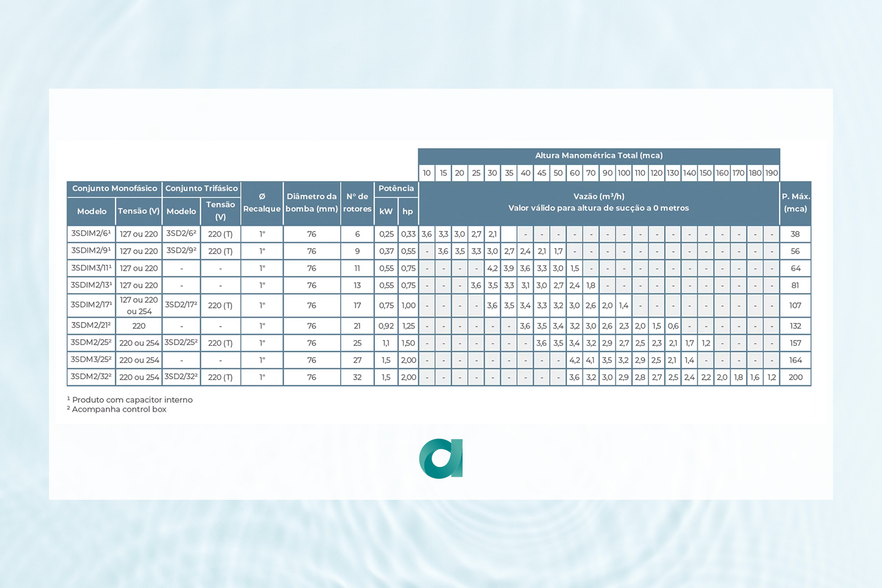Click the P. Máx. (mca) header
Viewport: 882px width, 588px height.
[795, 203]
